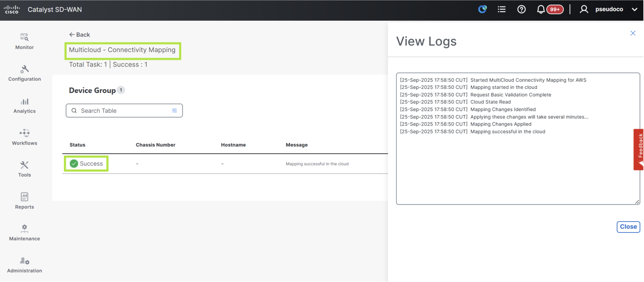The image size is (644, 282).
Task: Open the Administration user-gear icon
Action: (x=24, y=261)
